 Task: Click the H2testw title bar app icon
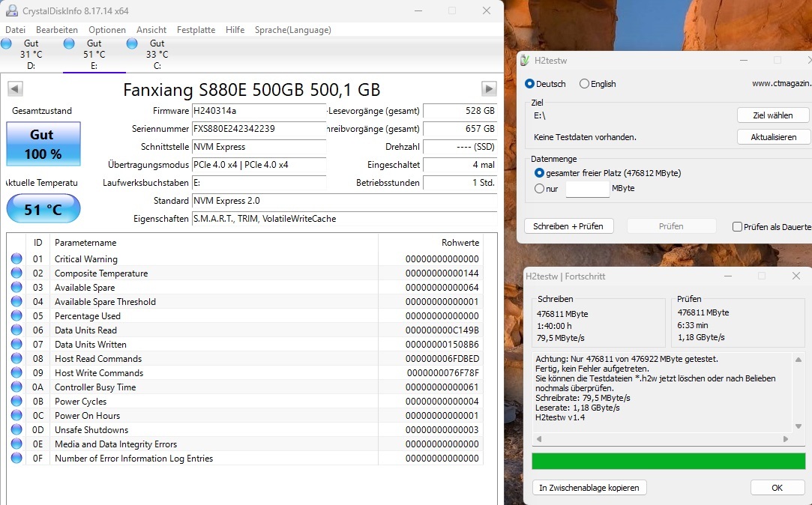525,60
